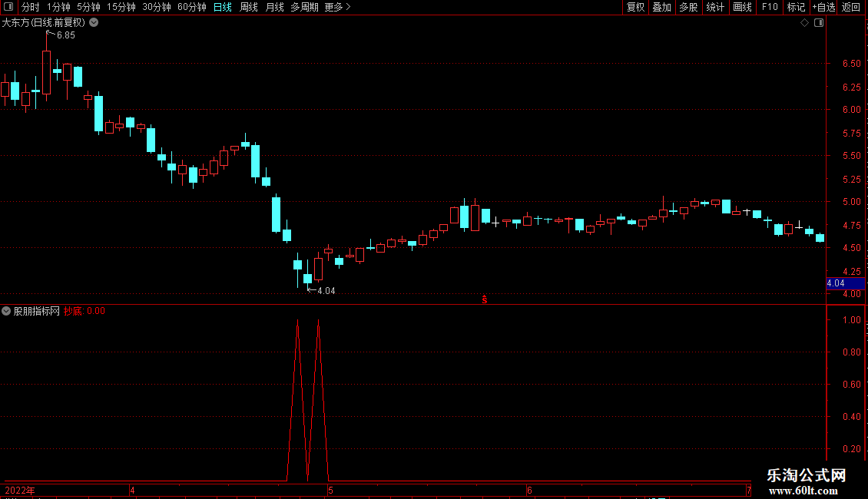868x499 pixels.
Task: Switch to 周线 weekly chart
Action: click(249, 7)
